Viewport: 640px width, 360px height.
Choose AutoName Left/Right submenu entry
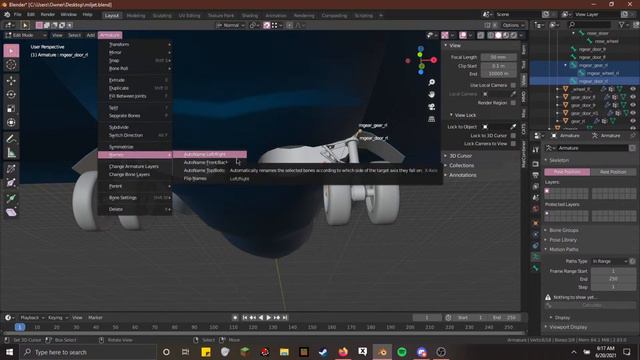pos(210,154)
